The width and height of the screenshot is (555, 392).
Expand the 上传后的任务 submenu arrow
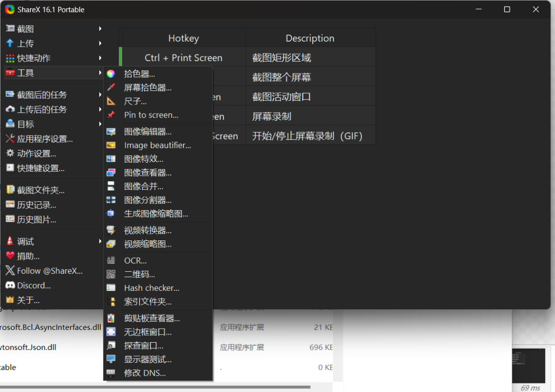click(x=100, y=109)
